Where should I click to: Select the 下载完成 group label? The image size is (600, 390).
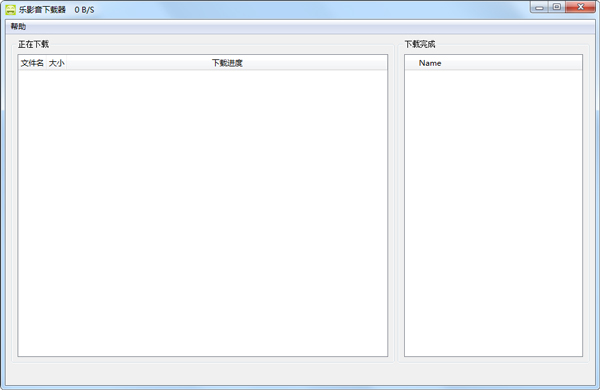point(420,44)
